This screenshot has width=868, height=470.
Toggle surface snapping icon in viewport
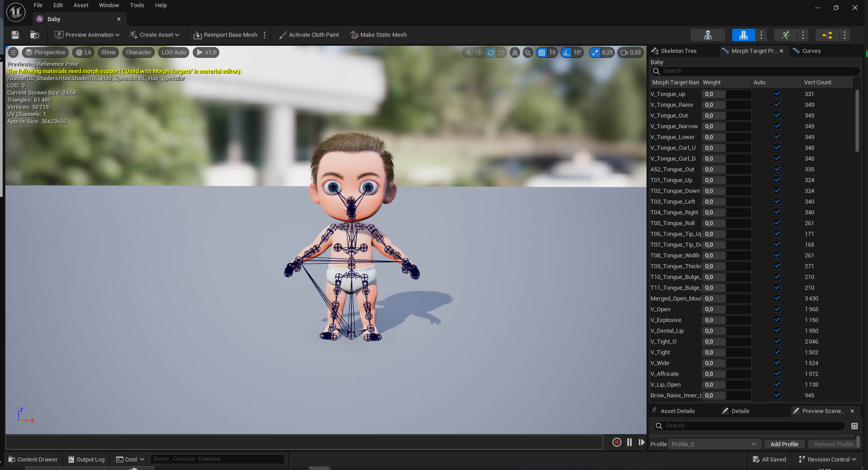pos(528,52)
